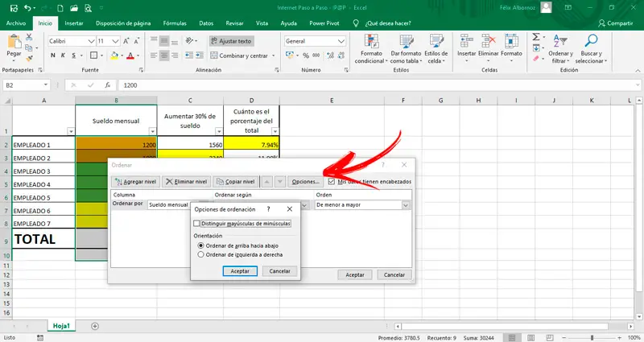Apply bold with the N button
The height and width of the screenshot is (342, 644).
[x=53, y=56]
